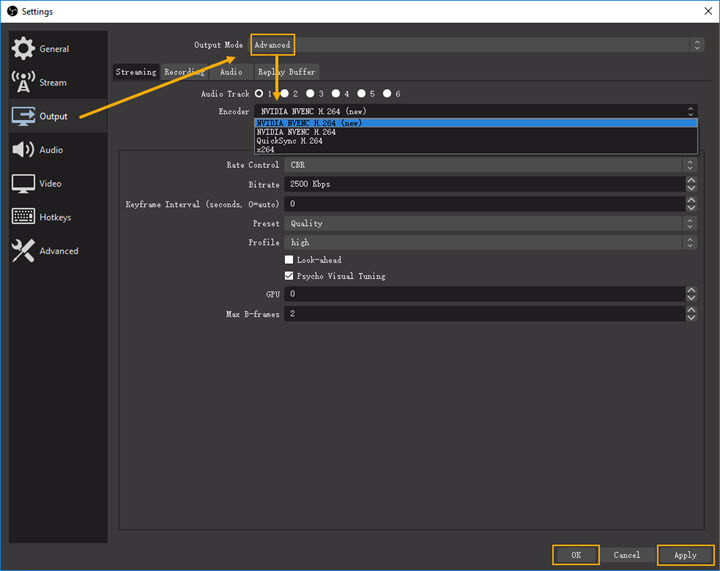Select the Stream antenna icon
The image size is (720, 571).
22,82
